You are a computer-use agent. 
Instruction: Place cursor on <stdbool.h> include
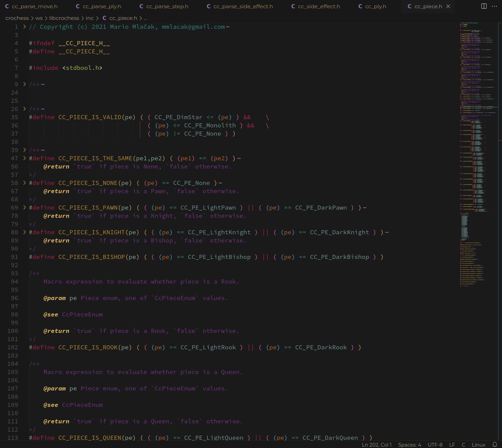point(83,68)
